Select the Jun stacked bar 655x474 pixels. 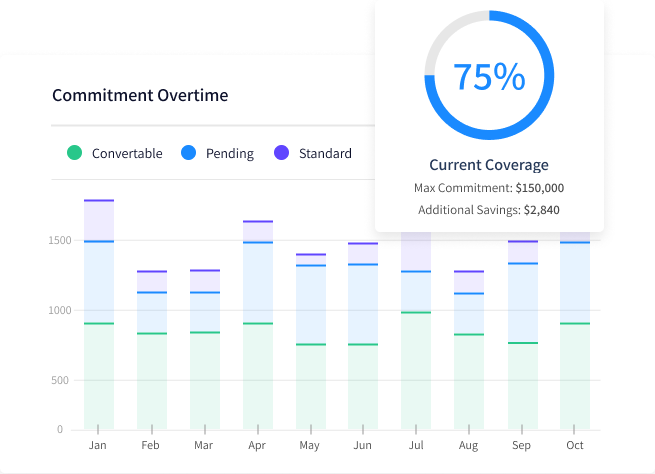pyautogui.click(x=363, y=336)
